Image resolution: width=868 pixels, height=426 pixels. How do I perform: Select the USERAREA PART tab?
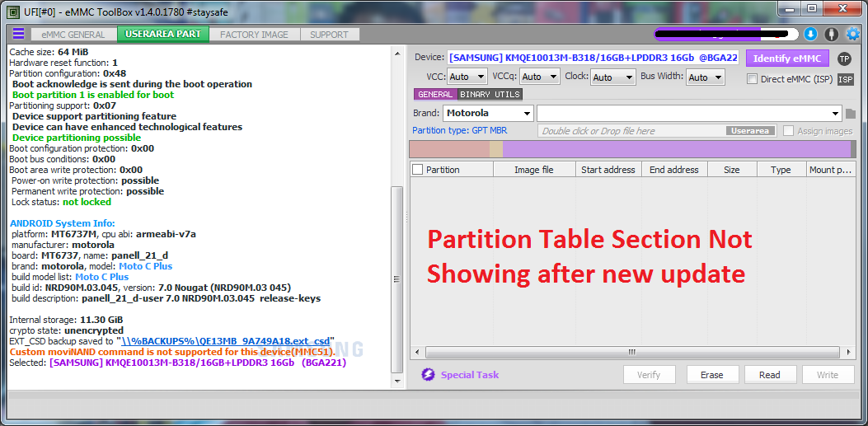163,34
